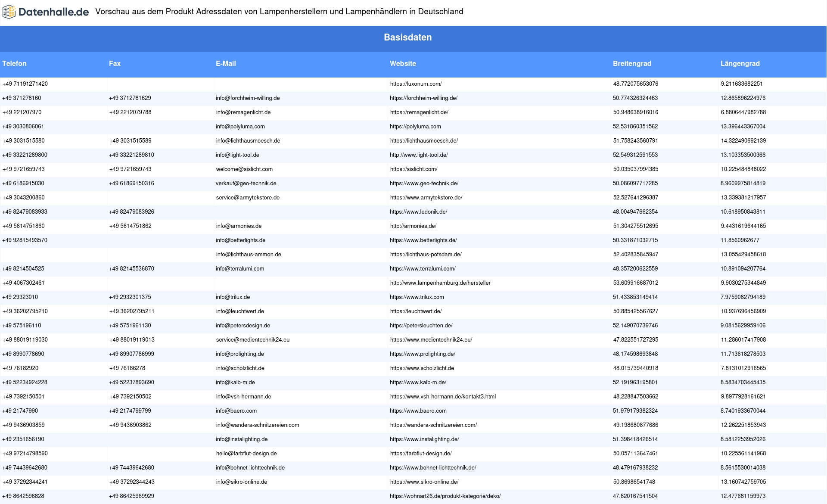The height and width of the screenshot is (504, 827).
Task: Select email info@betterlights.de
Action: tap(240, 240)
